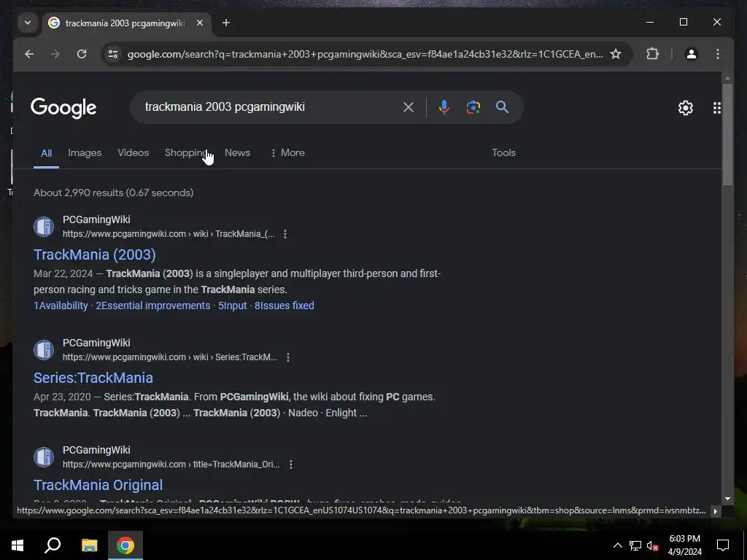The image size is (747, 560).
Task: Click PCGamingWiki favicon beside TrackMania Original result
Action: click(44, 457)
